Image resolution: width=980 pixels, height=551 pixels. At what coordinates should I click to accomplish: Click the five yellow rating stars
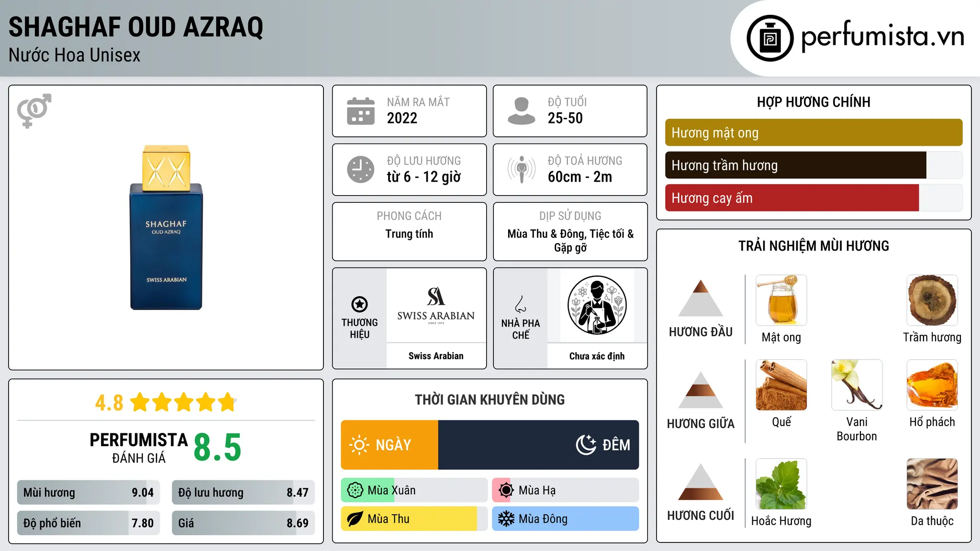point(183,402)
